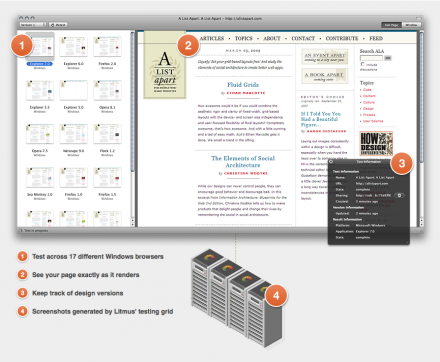Open the ARTICLES navigation item
Image resolution: width=440 pixels, height=362 pixels.
pyautogui.click(x=212, y=38)
